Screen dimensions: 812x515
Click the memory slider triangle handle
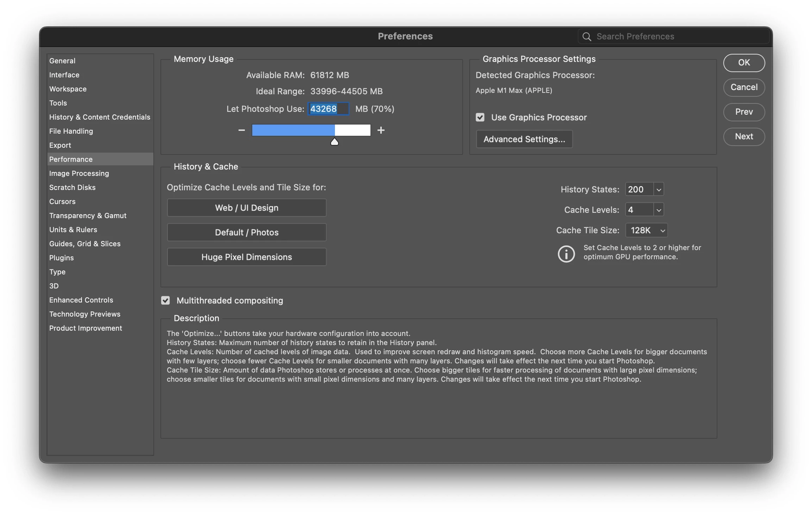pos(334,142)
